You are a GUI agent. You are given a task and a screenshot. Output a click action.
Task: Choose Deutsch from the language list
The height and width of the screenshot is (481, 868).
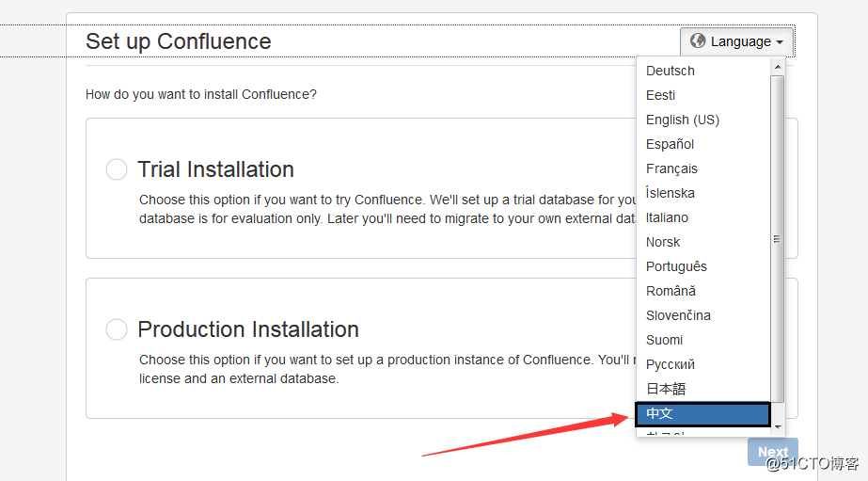[x=671, y=71]
